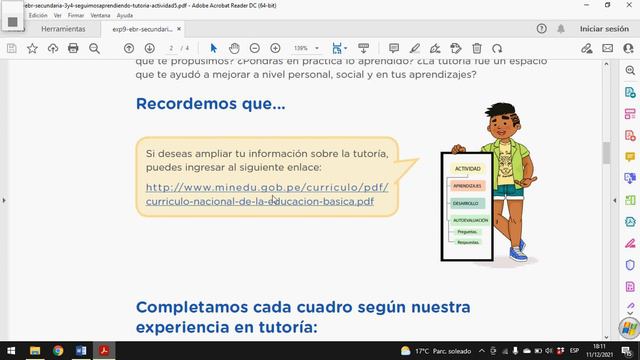The height and width of the screenshot is (360, 640).
Task: Open the Ayuda menu
Action: tap(125, 15)
